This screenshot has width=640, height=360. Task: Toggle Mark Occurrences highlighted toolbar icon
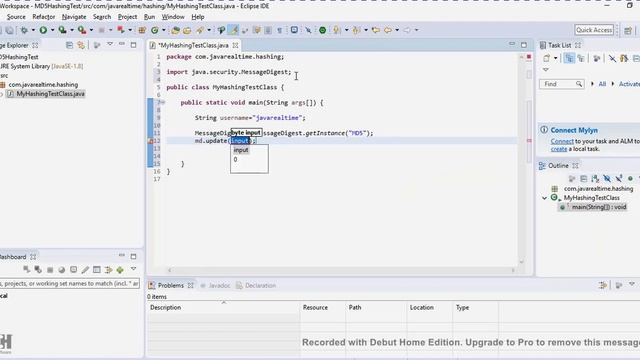click(x=233, y=30)
